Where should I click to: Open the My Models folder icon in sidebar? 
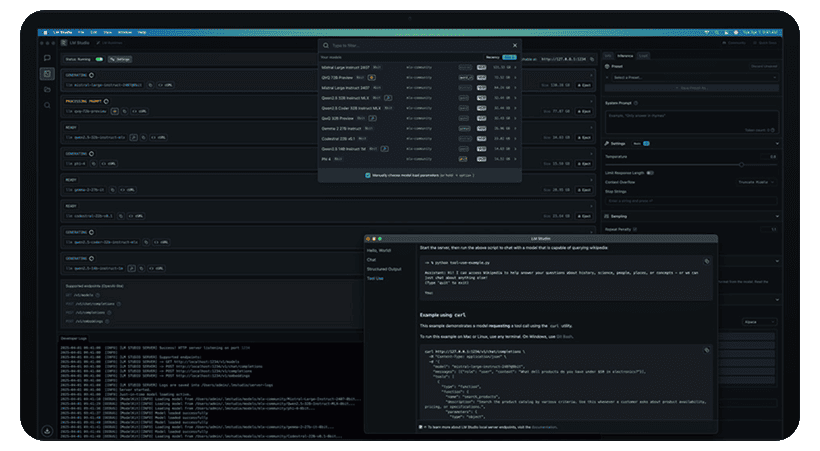(47, 89)
